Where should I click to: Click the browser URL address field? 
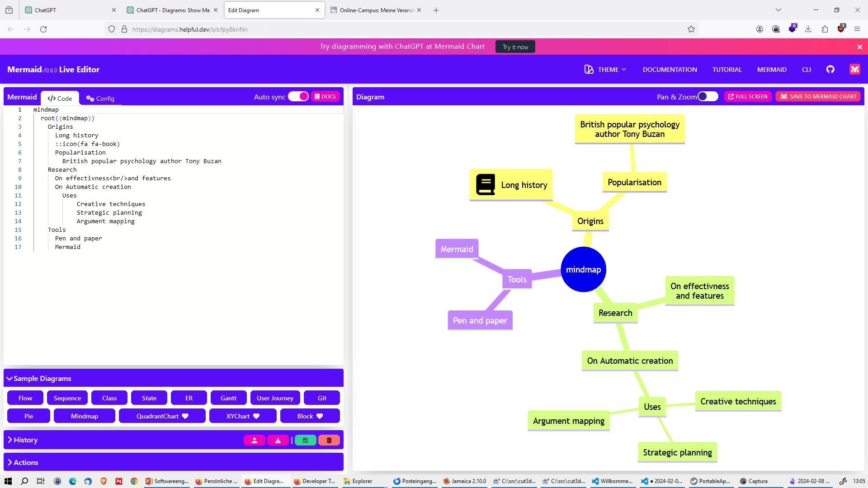[x=402, y=29]
